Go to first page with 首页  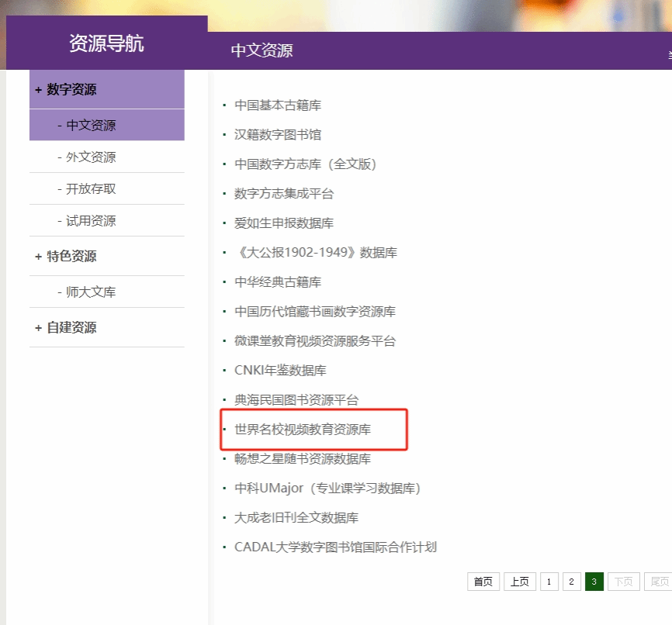click(483, 582)
